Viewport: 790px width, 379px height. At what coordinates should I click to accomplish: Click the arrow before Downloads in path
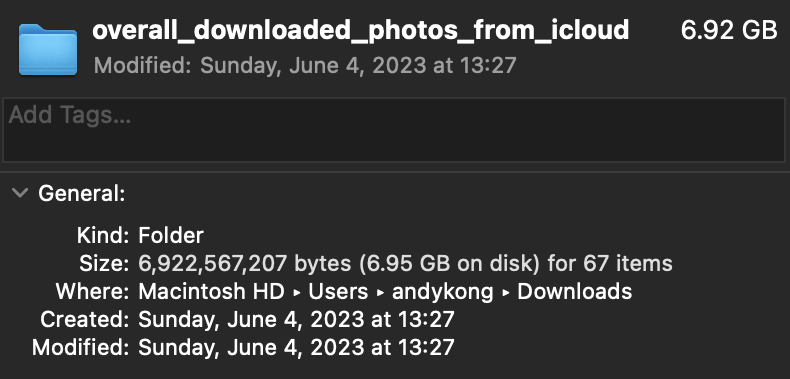coord(505,292)
